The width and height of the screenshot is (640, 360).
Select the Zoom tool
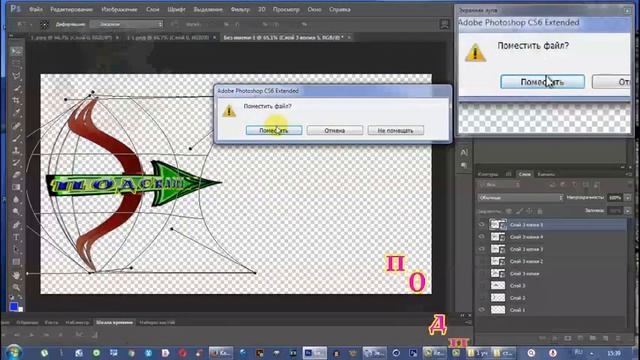click(16, 287)
